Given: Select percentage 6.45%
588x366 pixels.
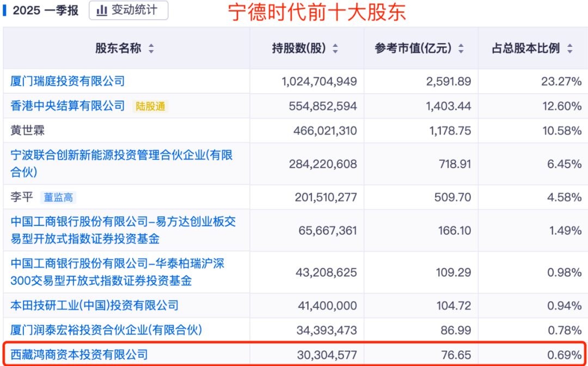Looking at the screenshot, I should (x=565, y=164).
